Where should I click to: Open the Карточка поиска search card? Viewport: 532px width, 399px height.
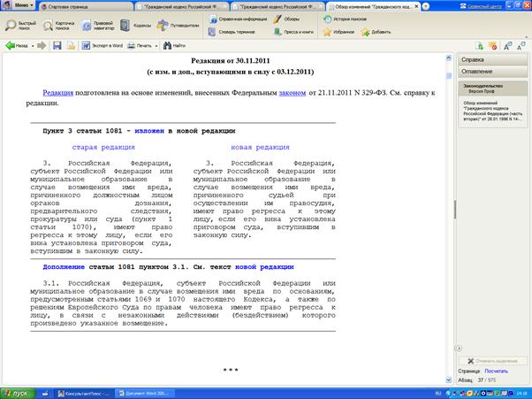point(58,26)
